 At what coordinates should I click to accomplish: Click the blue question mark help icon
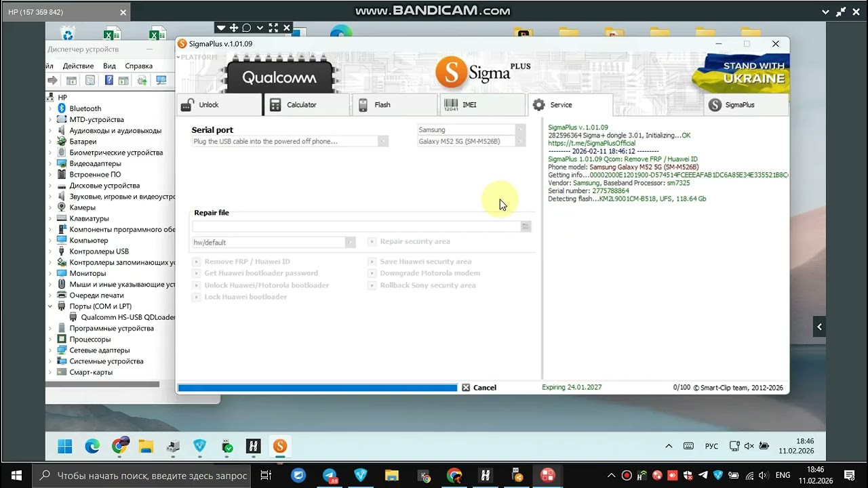[108, 80]
